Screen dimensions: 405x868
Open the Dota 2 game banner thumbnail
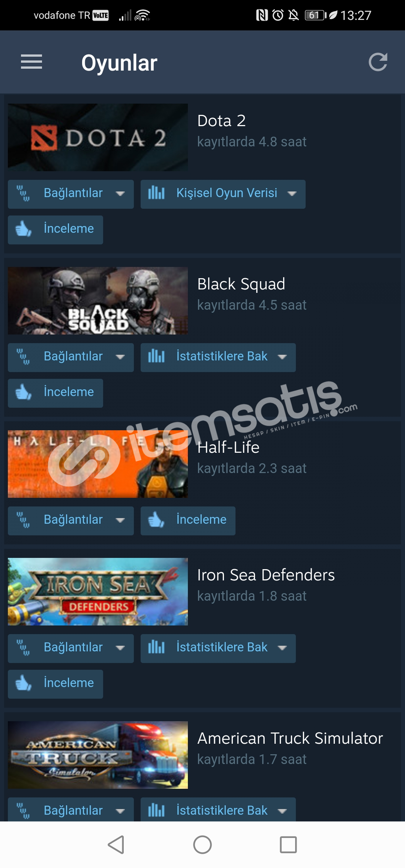click(98, 137)
